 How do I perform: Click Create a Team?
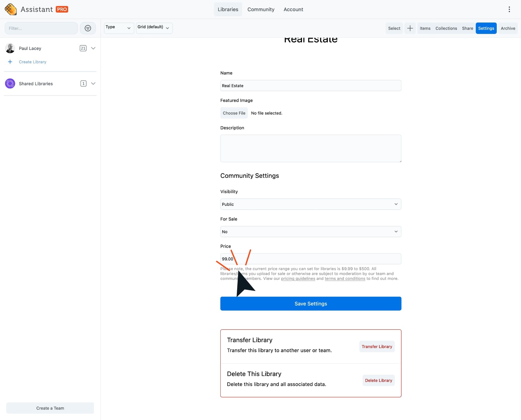click(x=50, y=408)
